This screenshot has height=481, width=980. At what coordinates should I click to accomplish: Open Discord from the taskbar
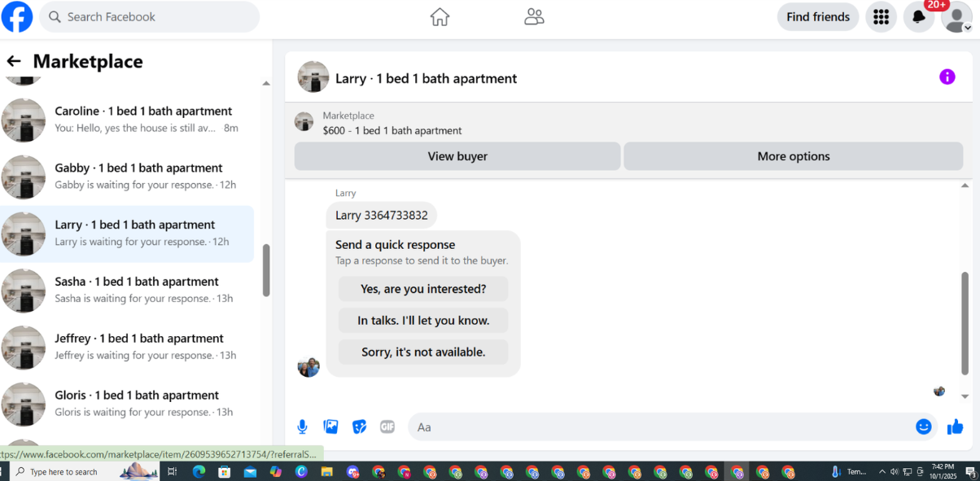click(352, 472)
